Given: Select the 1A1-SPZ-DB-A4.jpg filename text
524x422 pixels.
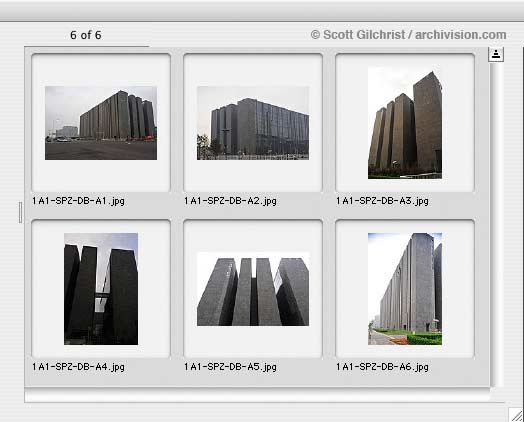Looking at the screenshot, I should (79, 367).
